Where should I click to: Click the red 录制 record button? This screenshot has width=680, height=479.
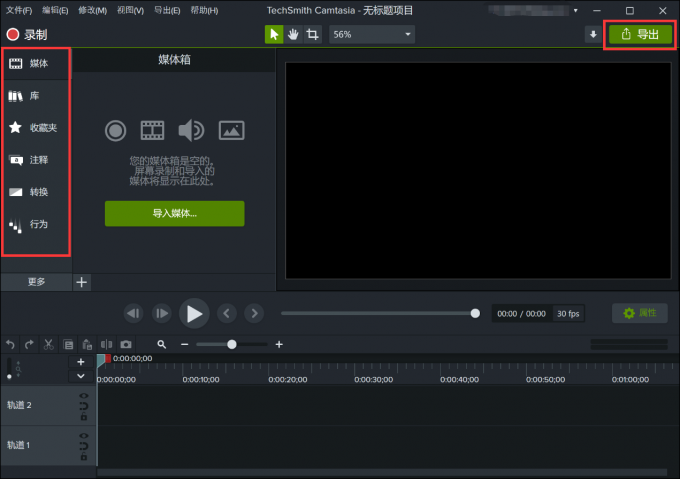26,35
